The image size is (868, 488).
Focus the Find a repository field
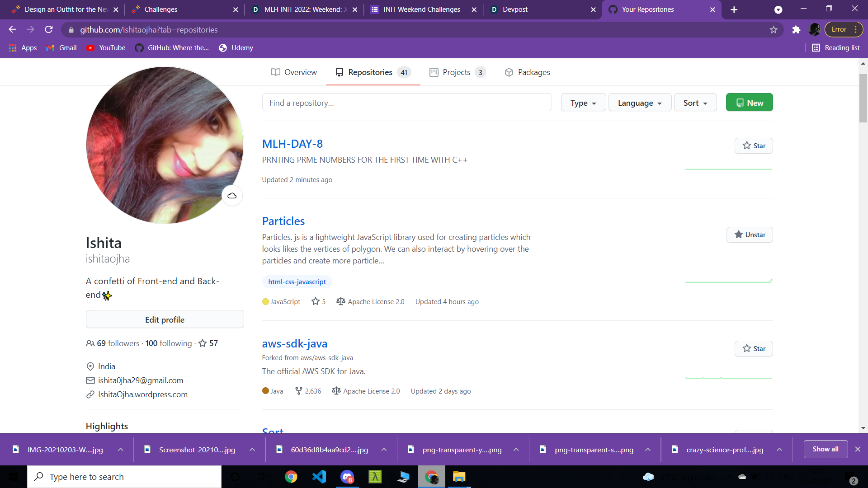coord(406,103)
